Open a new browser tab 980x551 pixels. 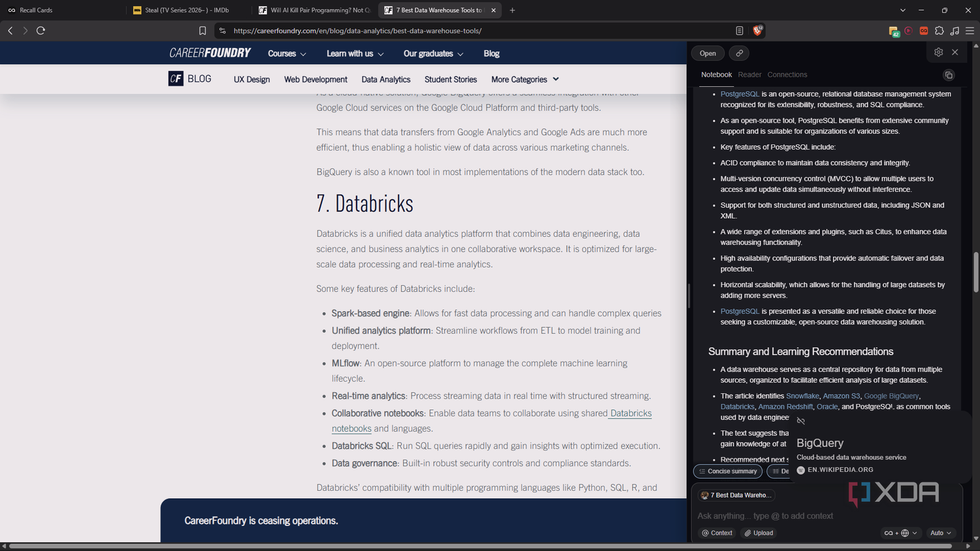512,10
